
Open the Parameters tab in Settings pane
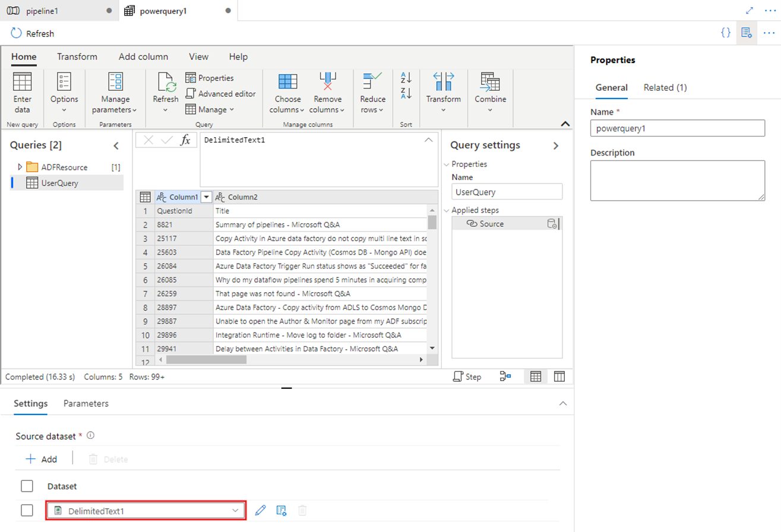click(x=86, y=403)
